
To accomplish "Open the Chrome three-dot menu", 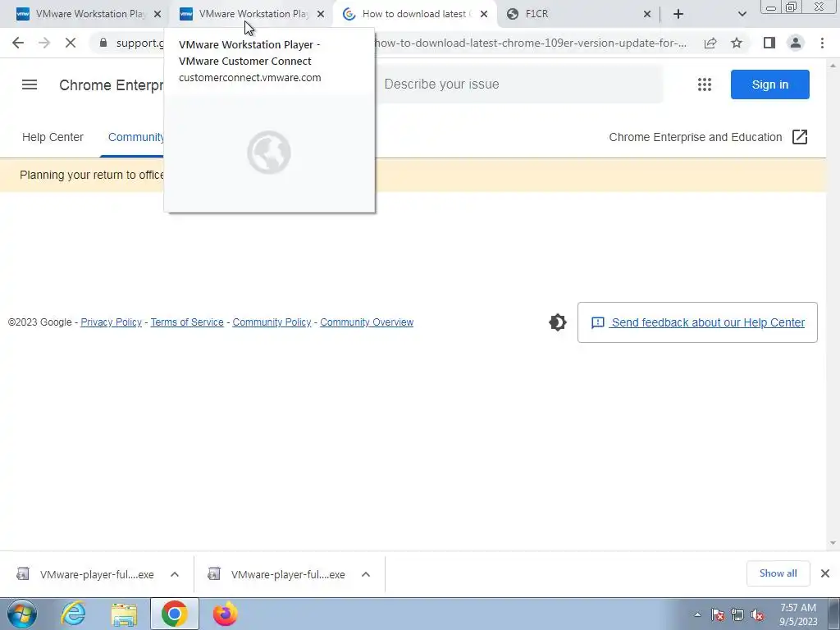I will [x=822, y=43].
